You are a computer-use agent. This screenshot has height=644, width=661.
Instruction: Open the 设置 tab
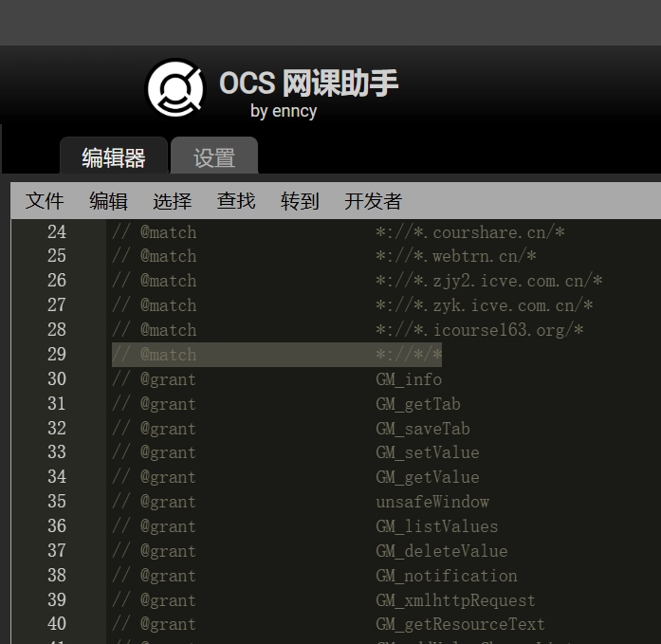coord(214,157)
